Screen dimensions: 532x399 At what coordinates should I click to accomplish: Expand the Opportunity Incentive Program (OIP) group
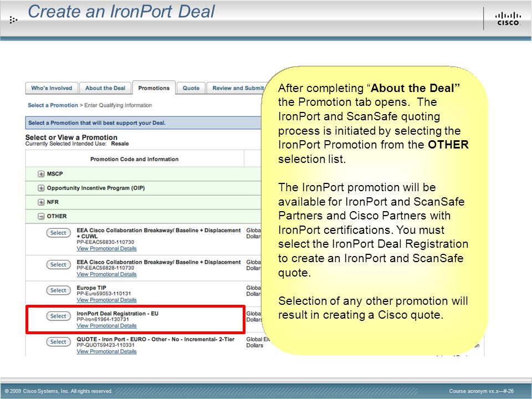tap(41, 188)
